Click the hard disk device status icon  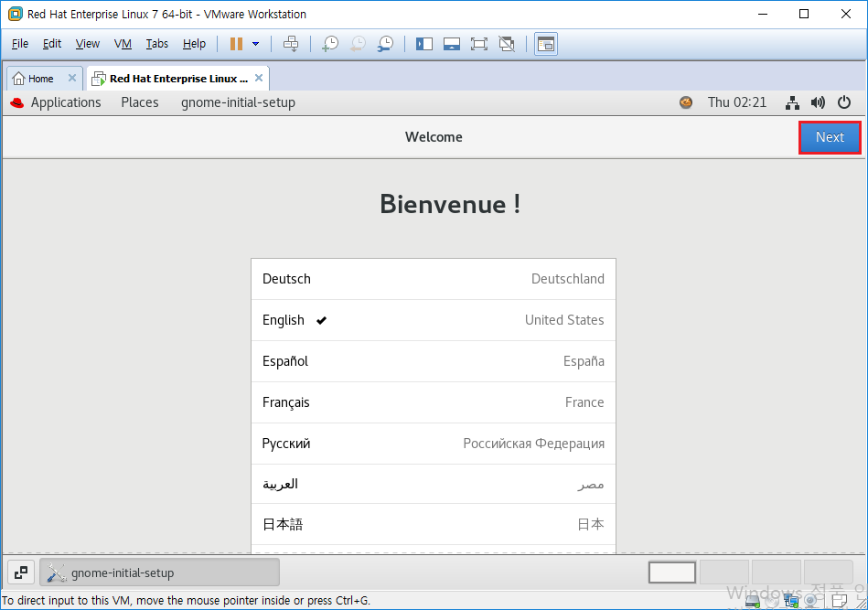click(753, 601)
